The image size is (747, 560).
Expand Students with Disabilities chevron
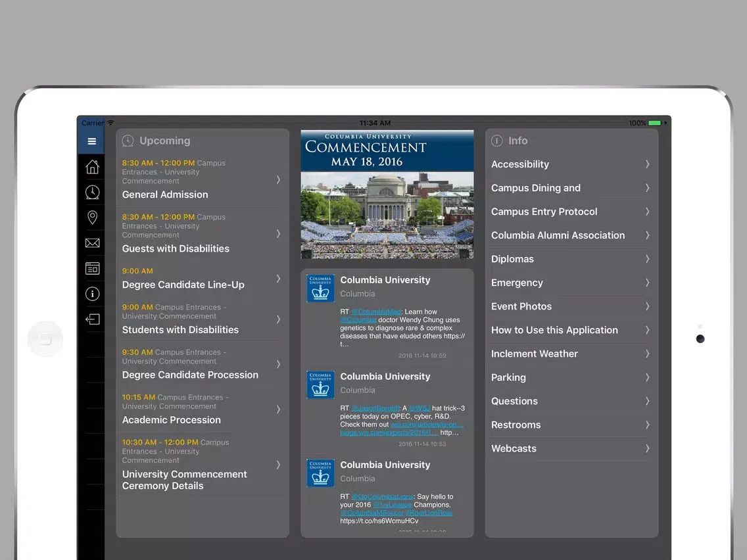[278, 319]
